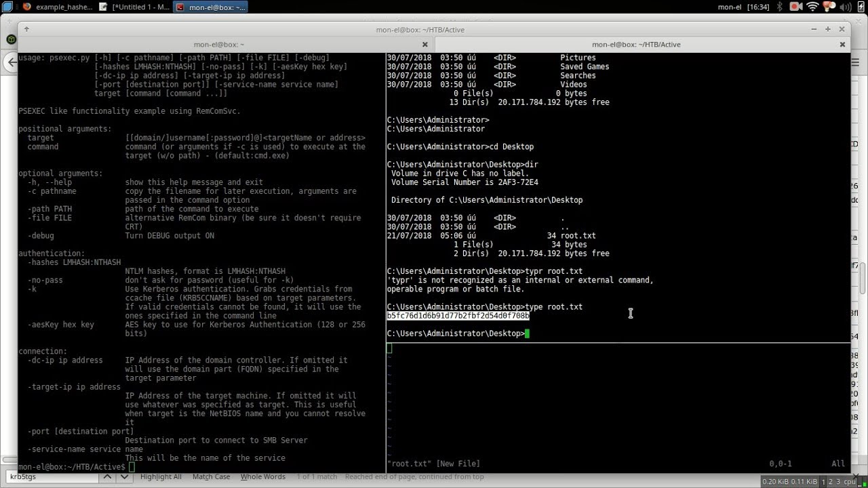The width and height of the screenshot is (868, 488).
Task: Find previous match with up arrow
Action: point(107,477)
